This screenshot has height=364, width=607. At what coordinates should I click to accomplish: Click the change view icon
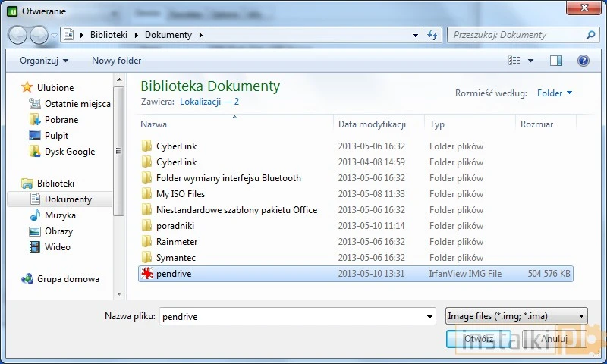point(514,61)
